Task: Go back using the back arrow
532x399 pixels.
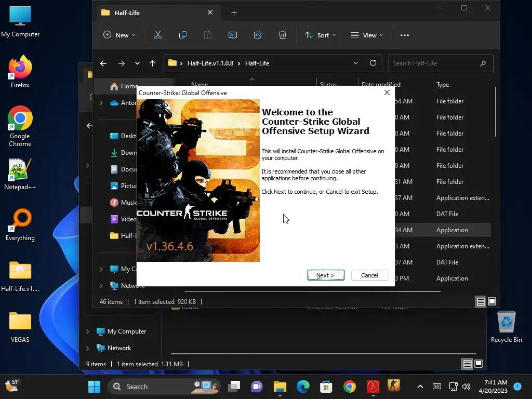Action: point(103,63)
